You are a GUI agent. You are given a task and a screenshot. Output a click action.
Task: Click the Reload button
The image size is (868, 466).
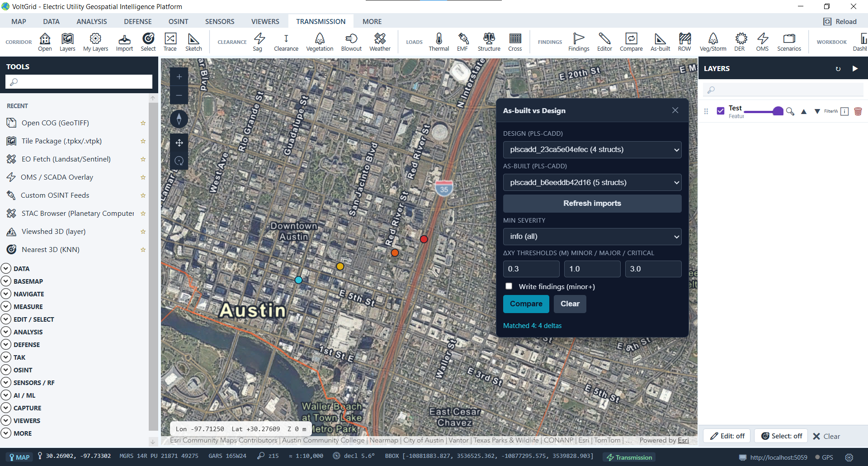click(x=840, y=22)
